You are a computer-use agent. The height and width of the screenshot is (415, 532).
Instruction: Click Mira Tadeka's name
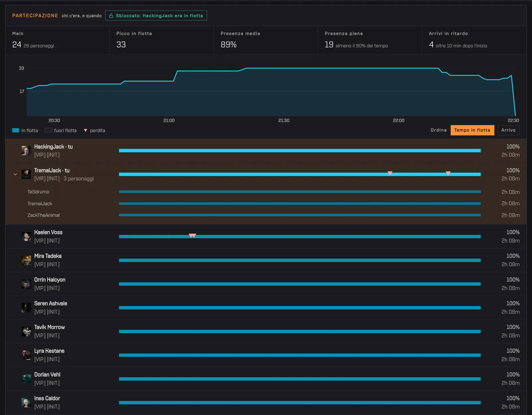pyautogui.click(x=48, y=256)
